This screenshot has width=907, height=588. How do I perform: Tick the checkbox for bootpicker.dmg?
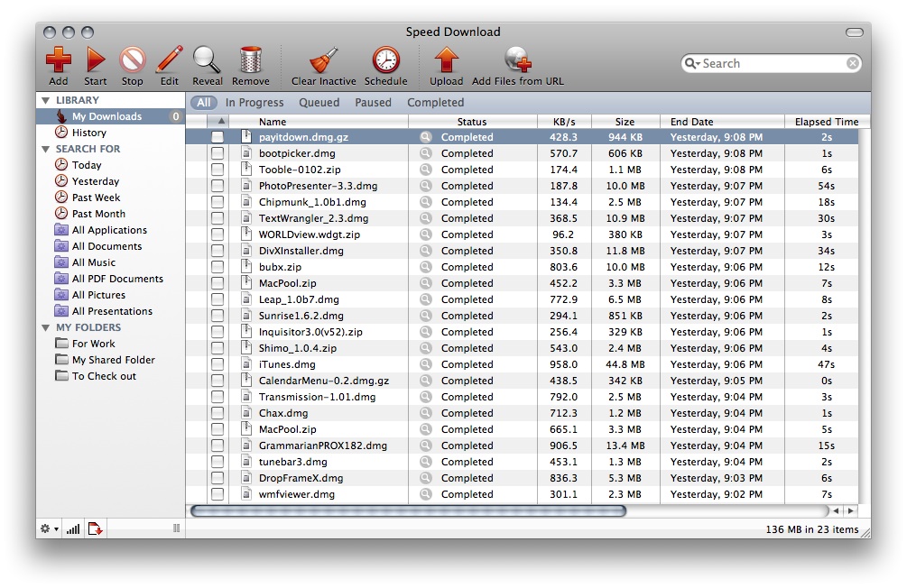(x=217, y=153)
